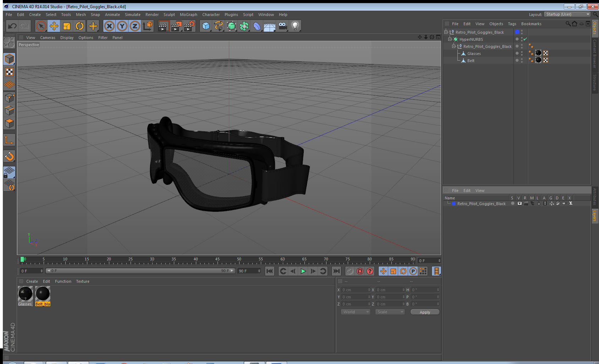Toggle snapping magnet icon

click(x=10, y=156)
